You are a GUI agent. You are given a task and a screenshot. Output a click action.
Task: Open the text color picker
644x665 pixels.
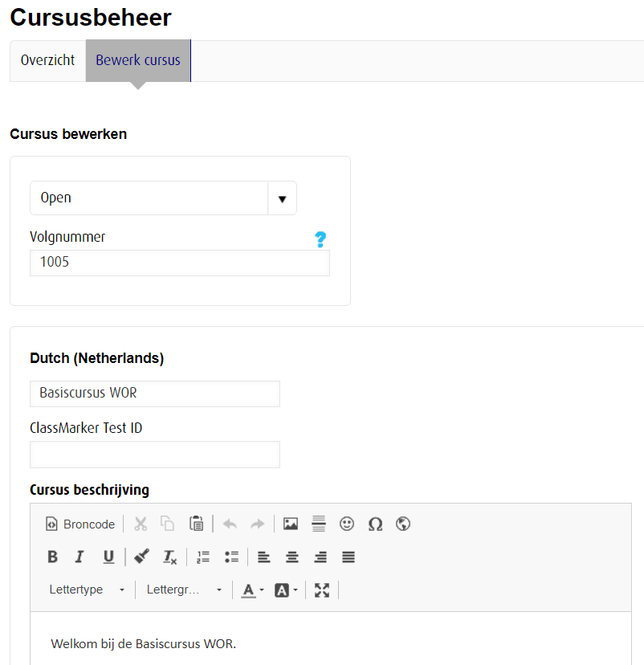point(252,590)
